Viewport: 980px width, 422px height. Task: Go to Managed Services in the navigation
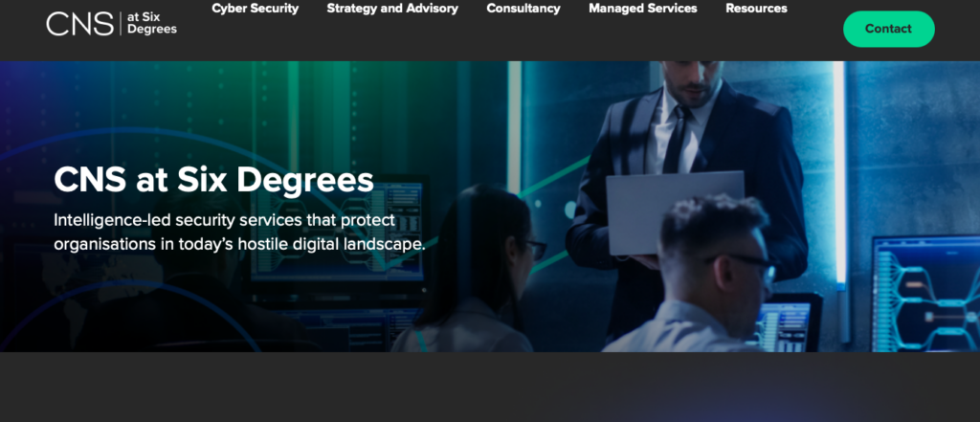point(642,9)
